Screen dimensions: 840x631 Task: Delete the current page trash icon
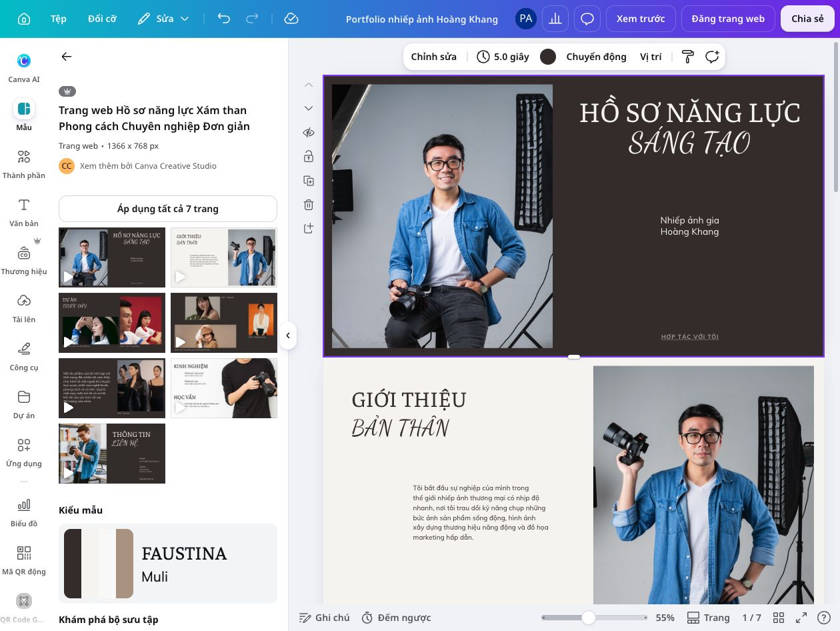point(308,205)
